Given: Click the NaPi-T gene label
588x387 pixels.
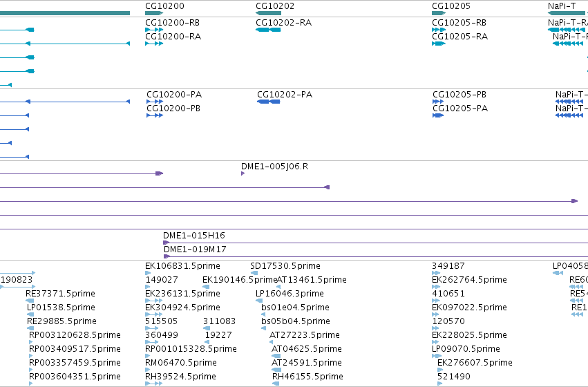Looking at the screenshot, I should pyautogui.click(x=561, y=6).
